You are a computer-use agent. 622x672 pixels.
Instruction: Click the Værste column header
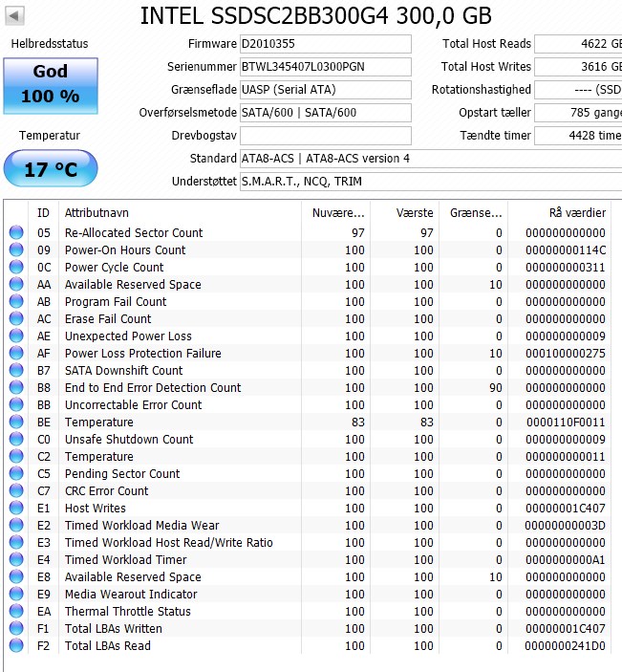point(405,212)
